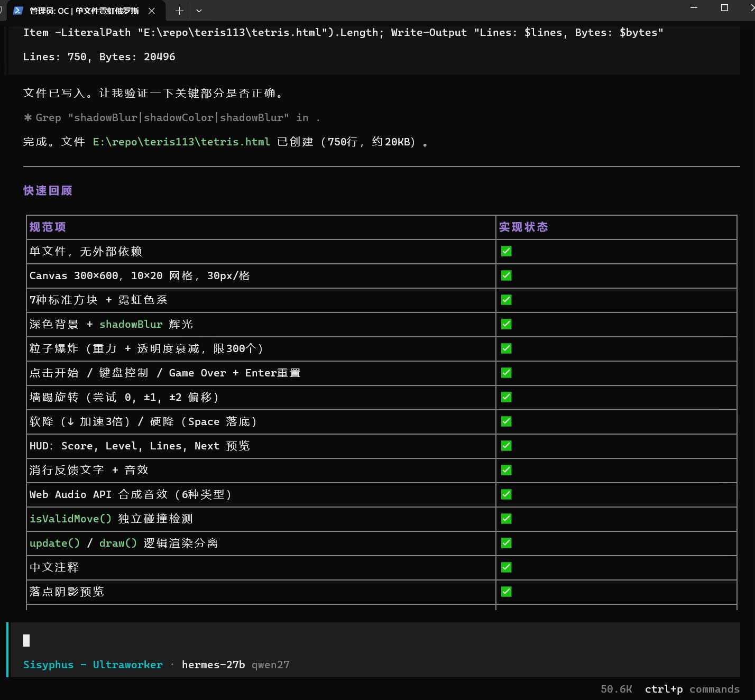Expand the new tab profile dropdown chevron

tap(199, 11)
